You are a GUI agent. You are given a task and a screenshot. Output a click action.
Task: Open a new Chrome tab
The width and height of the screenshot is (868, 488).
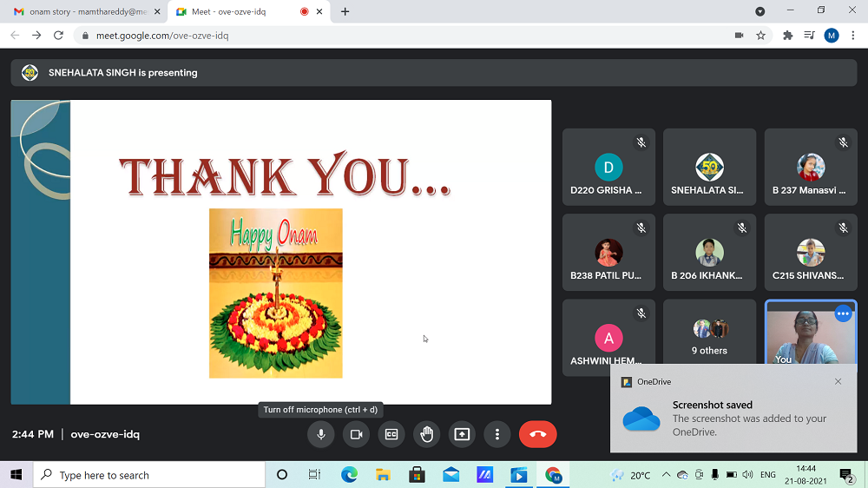(x=345, y=11)
